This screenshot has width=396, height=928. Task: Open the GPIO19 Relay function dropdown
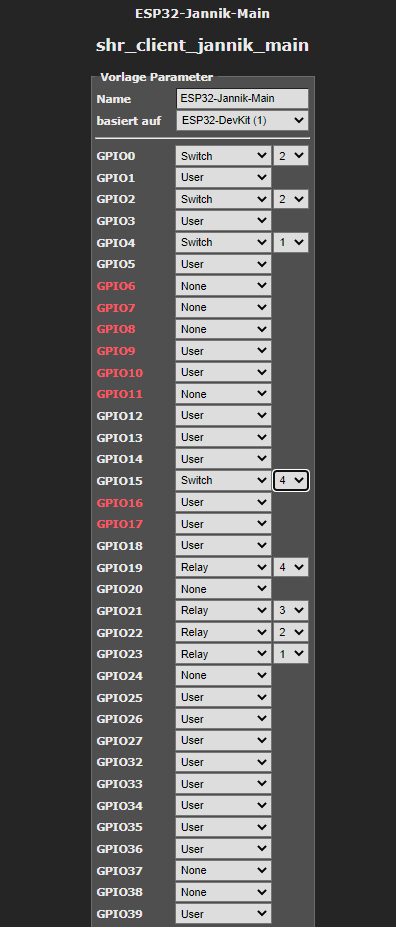[x=224, y=568]
